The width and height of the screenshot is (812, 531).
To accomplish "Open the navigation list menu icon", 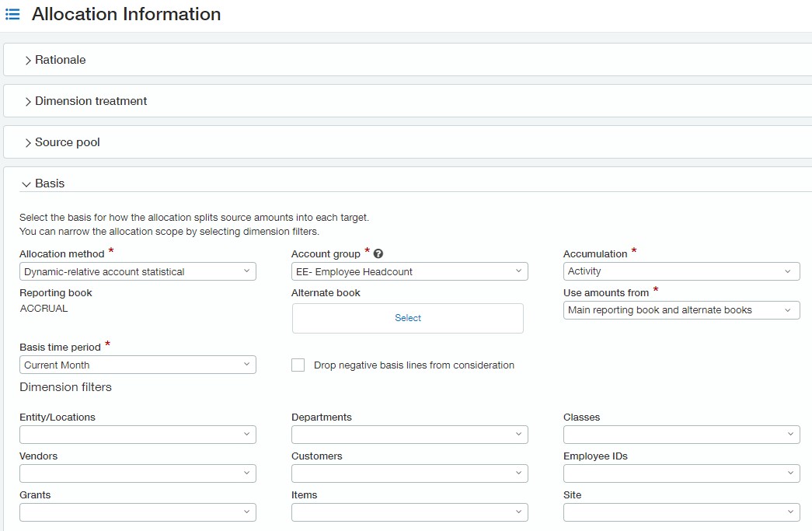I will (12, 15).
